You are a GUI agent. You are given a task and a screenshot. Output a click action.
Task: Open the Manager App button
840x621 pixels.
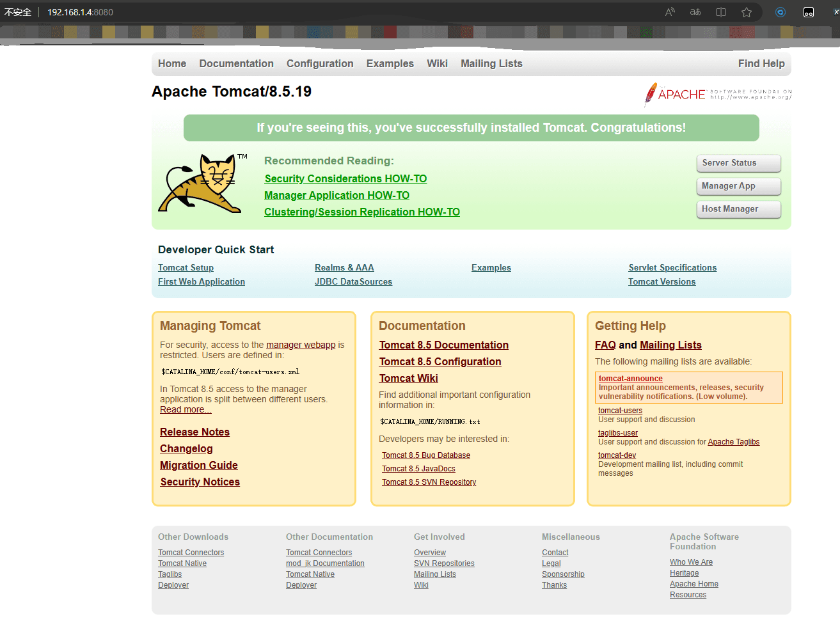pos(738,186)
